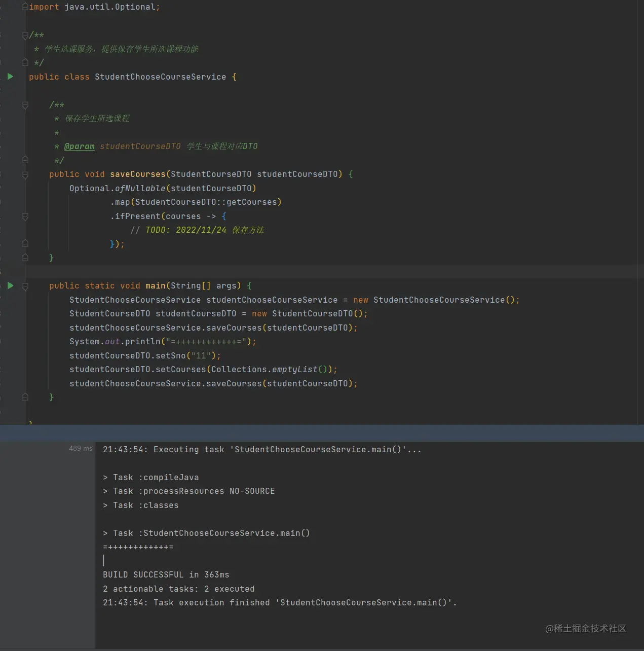Fold the main method body
644x651 pixels.
click(25, 286)
